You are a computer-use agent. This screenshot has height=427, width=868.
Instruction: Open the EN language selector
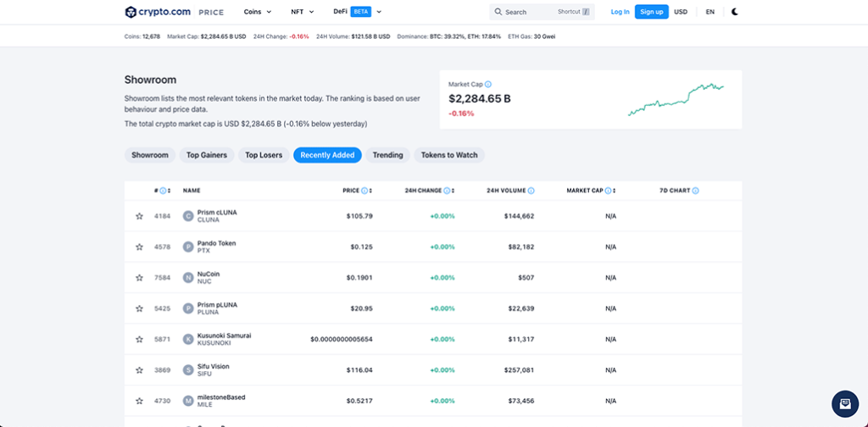[709, 12]
